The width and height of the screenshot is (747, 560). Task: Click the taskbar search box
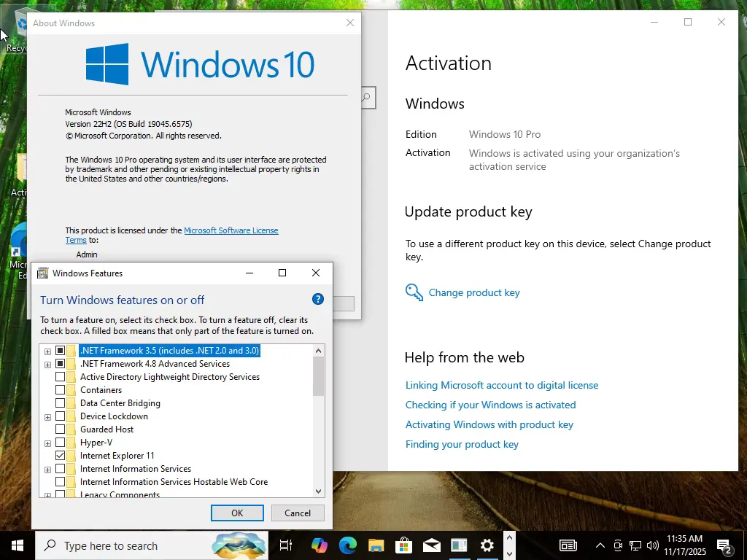152,545
